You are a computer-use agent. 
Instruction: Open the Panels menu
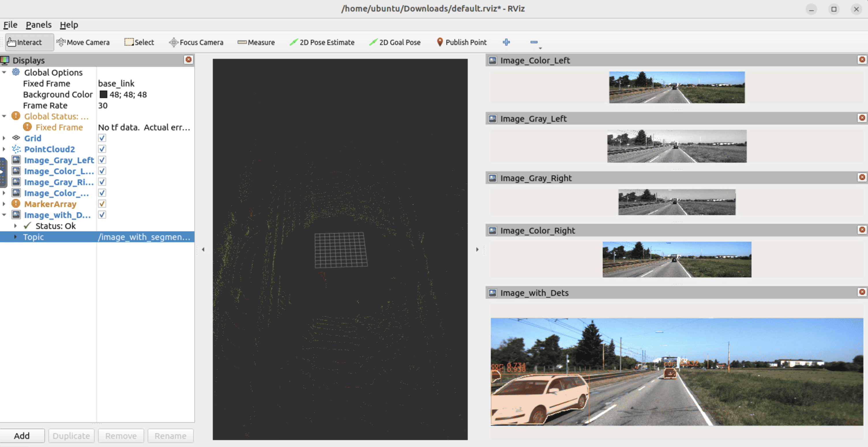pos(38,25)
